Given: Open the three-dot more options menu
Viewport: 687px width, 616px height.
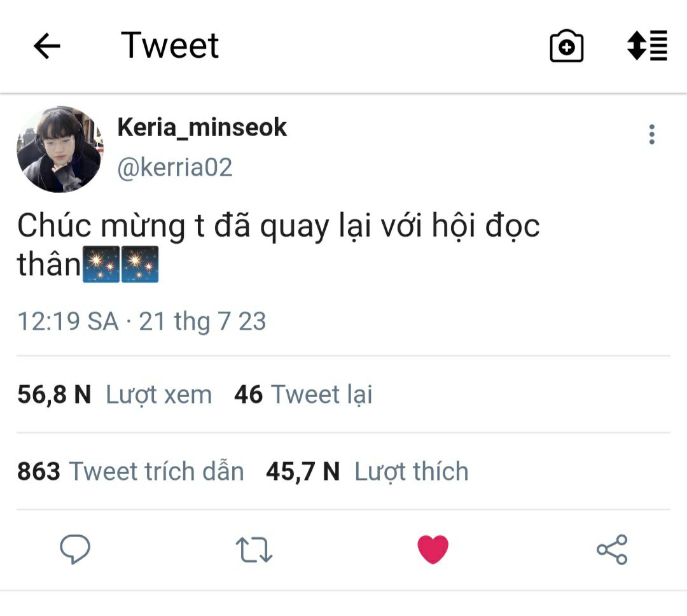Looking at the screenshot, I should (651, 135).
